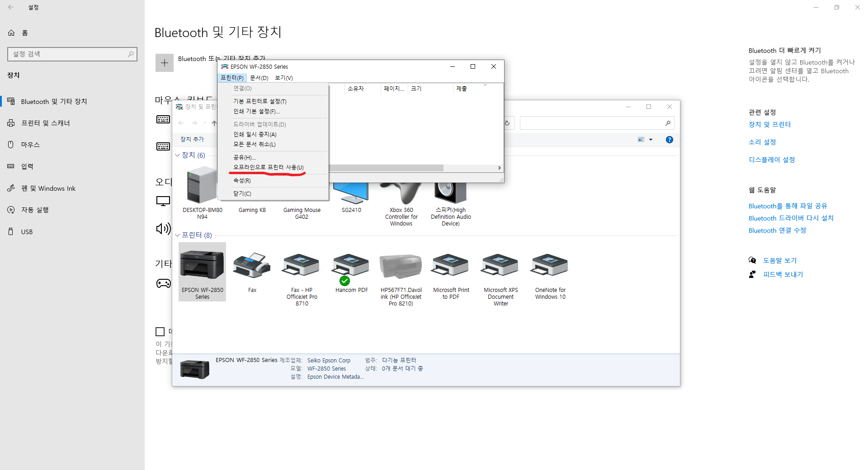Select Microsoft Print to PDF printer
Image resolution: width=868 pixels, height=470 pixels.
pyautogui.click(x=451, y=265)
